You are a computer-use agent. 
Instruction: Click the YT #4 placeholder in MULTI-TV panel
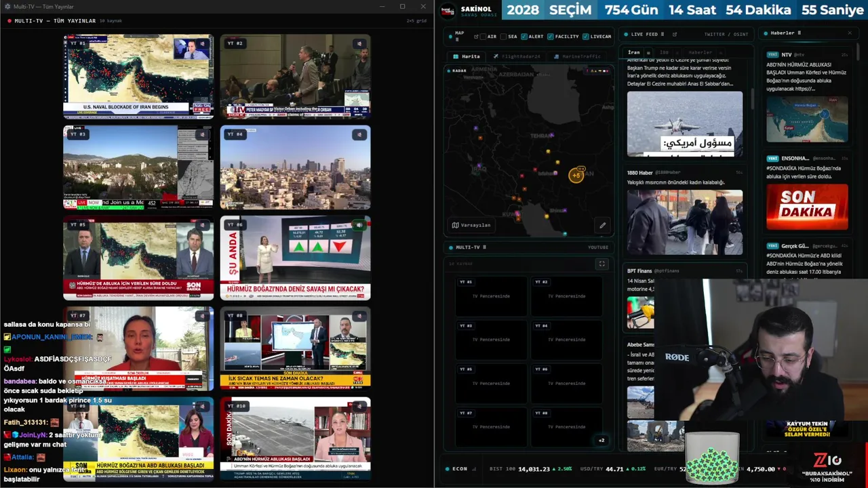tap(566, 339)
